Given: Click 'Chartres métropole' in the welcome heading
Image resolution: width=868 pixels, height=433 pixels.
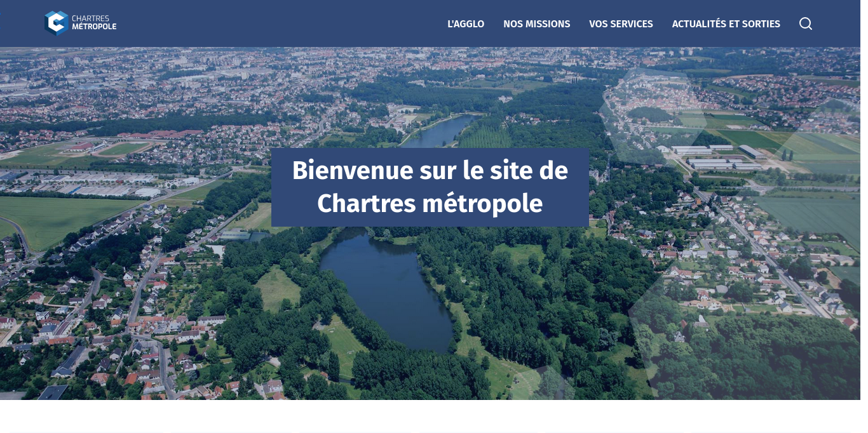Looking at the screenshot, I should coord(430,204).
